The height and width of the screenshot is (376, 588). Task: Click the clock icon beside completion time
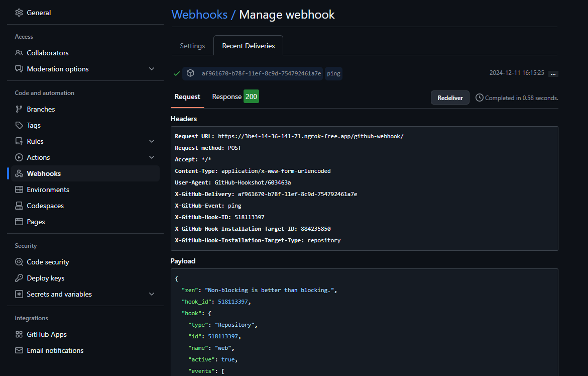coord(479,98)
